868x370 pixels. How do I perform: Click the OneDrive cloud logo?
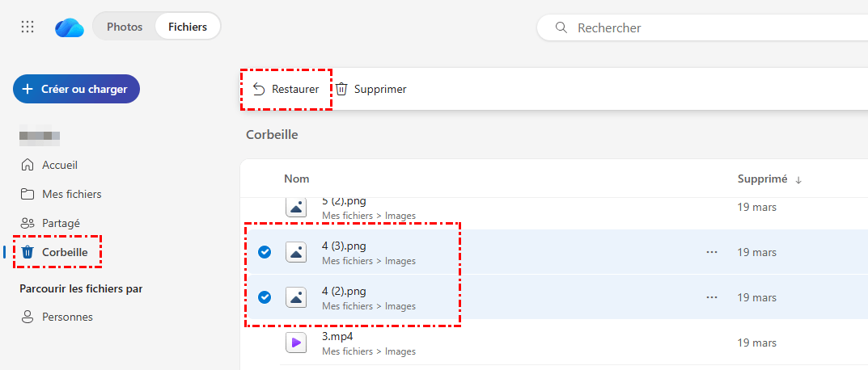tap(70, 27)
